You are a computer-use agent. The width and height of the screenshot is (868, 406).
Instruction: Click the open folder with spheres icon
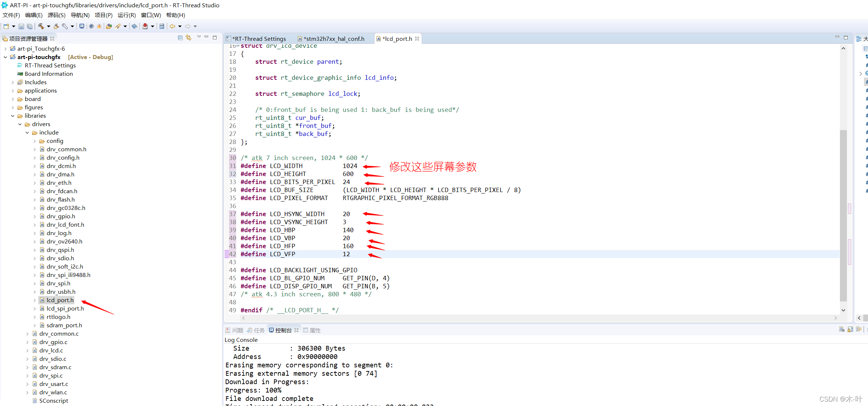pyautogui.click(x=109, y=26)
